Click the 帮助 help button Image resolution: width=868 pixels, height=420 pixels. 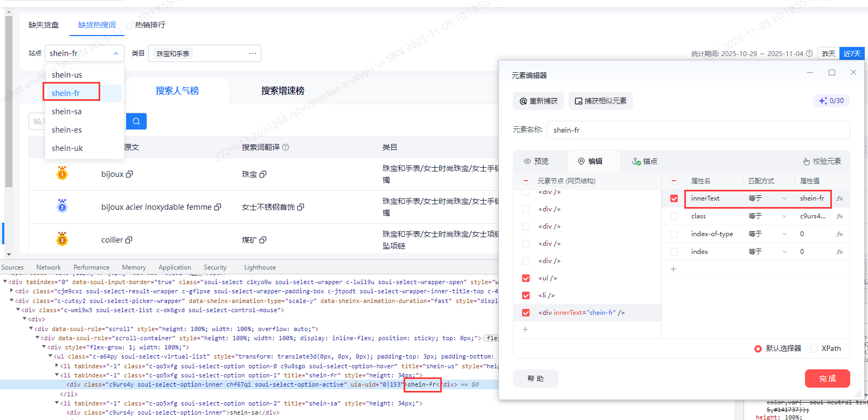coord(535,378)
